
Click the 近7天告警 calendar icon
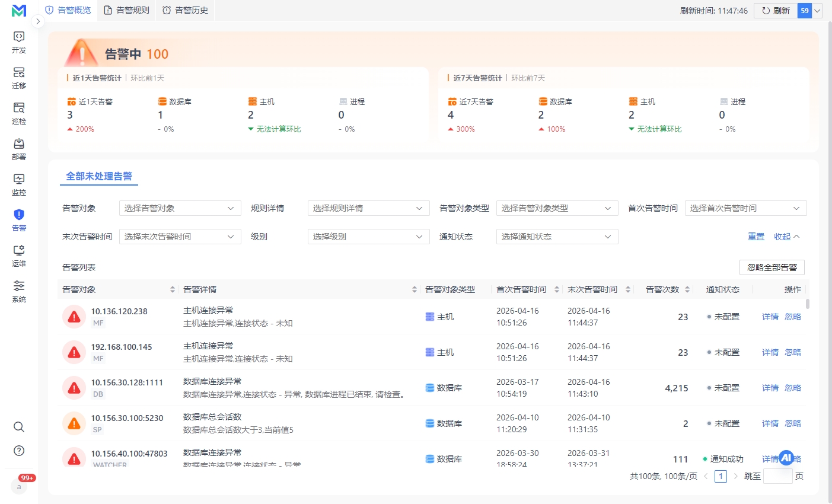(x=452, y=101)
